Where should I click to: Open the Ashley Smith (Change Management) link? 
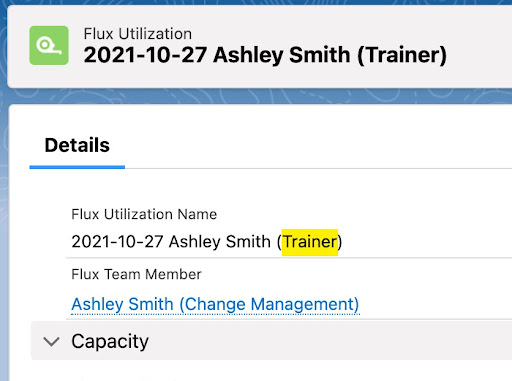point(215,304)
